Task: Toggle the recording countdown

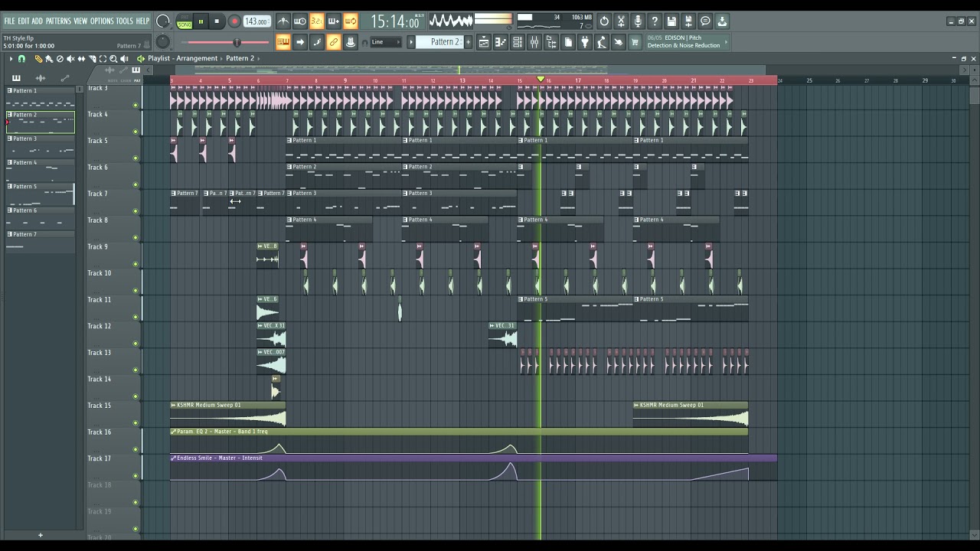Action: click(317, 21)
